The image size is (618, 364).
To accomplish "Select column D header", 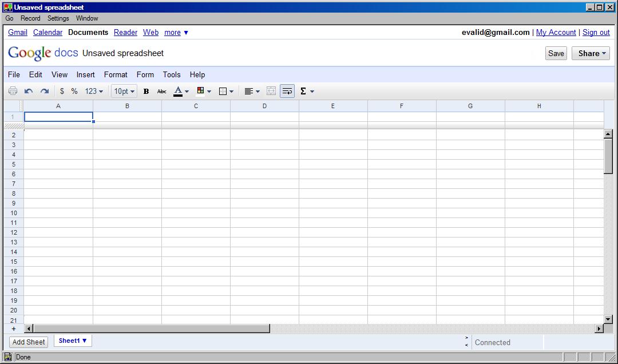I will point(264,106).
